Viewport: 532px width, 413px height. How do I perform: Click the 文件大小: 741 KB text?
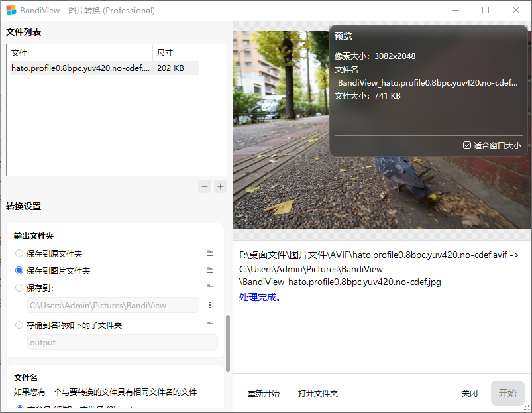[x=368, y=96]
